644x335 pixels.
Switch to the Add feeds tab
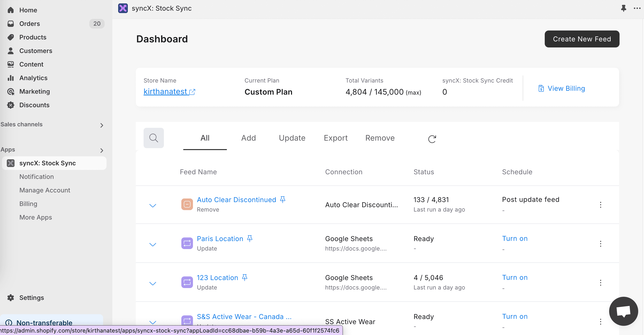click(x=248, y=138)
